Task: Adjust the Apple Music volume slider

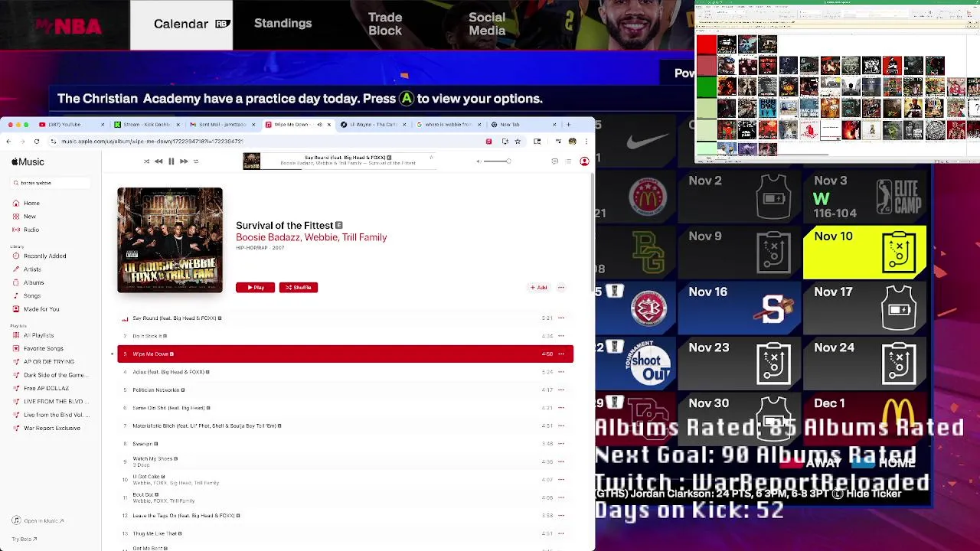Action: [x=496, y=161]
